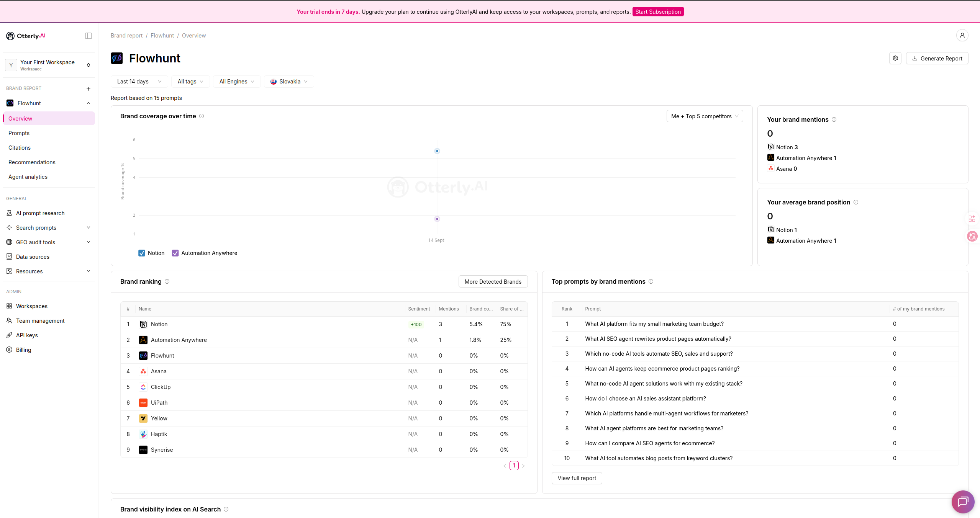Image resolution: width=980 pixels, height=518 pixels.
Task: Click the UiPath icon in ranking table
Action: click(143, 403)
